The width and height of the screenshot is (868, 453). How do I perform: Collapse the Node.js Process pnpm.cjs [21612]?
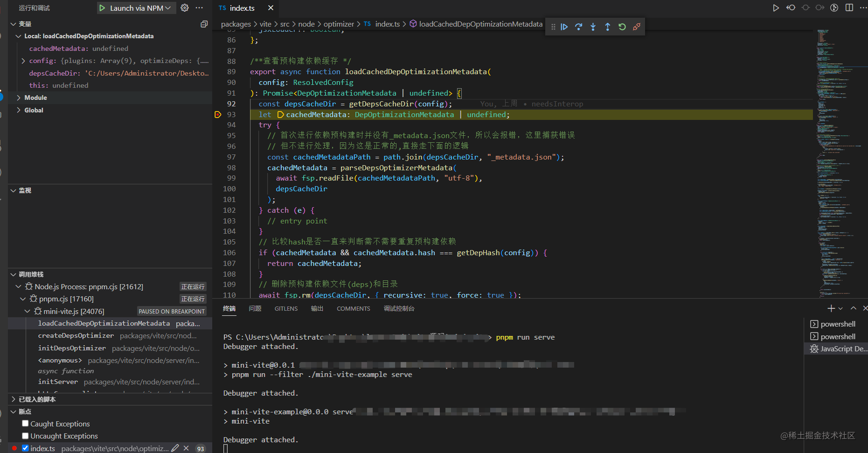[x=18, y=286]
